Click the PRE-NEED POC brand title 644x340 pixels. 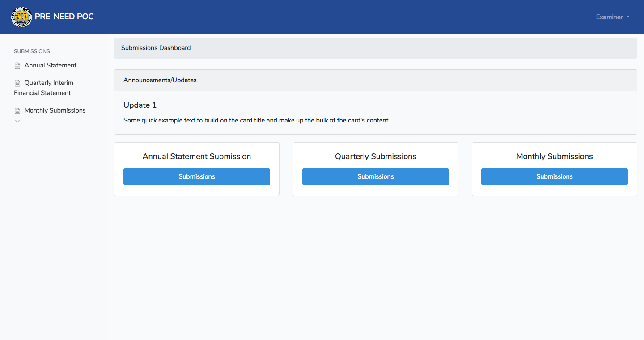64,17
